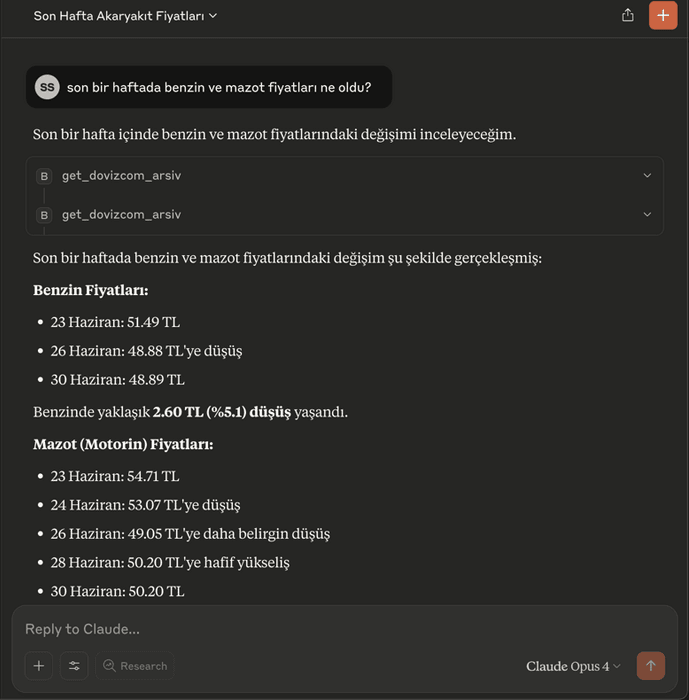
Task: Toggle the Research mode button
Action: pyautogui.click(x=134, y=666)
